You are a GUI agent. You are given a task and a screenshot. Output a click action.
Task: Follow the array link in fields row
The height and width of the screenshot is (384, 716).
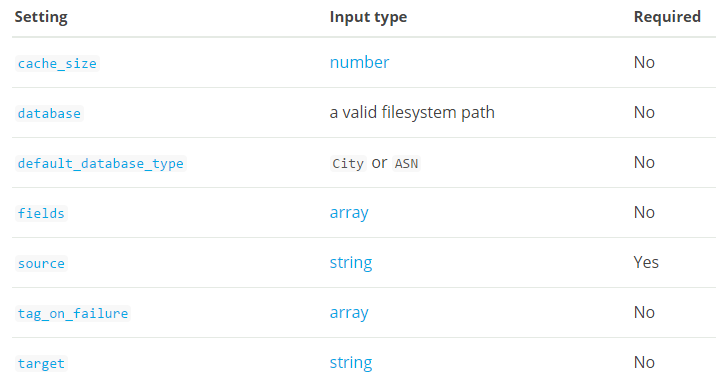point(349,213)
